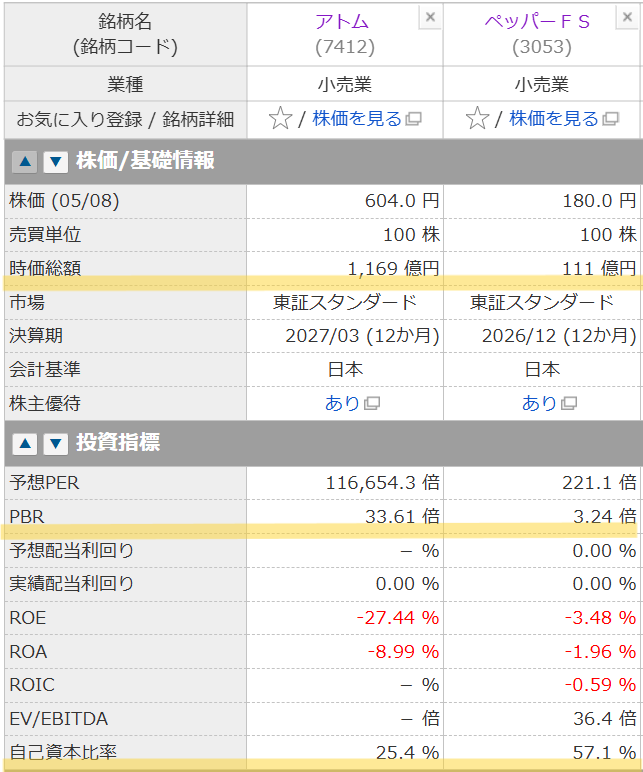Open 株価を見る link for ペッパーFS
Image resolution: width=643 pixels, height=772 pixels.
coord(554,119)
